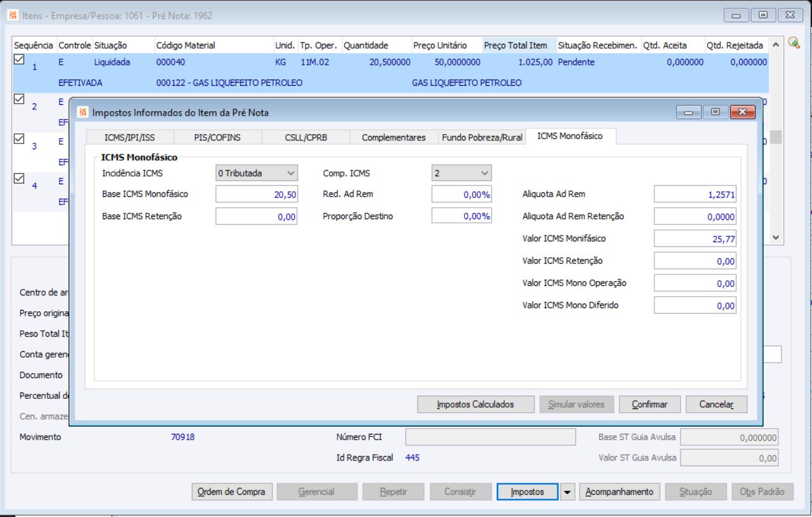This screenshot has height=517, width=812.
Task: Switch to the Complementares tab
Action: (394, 137)
